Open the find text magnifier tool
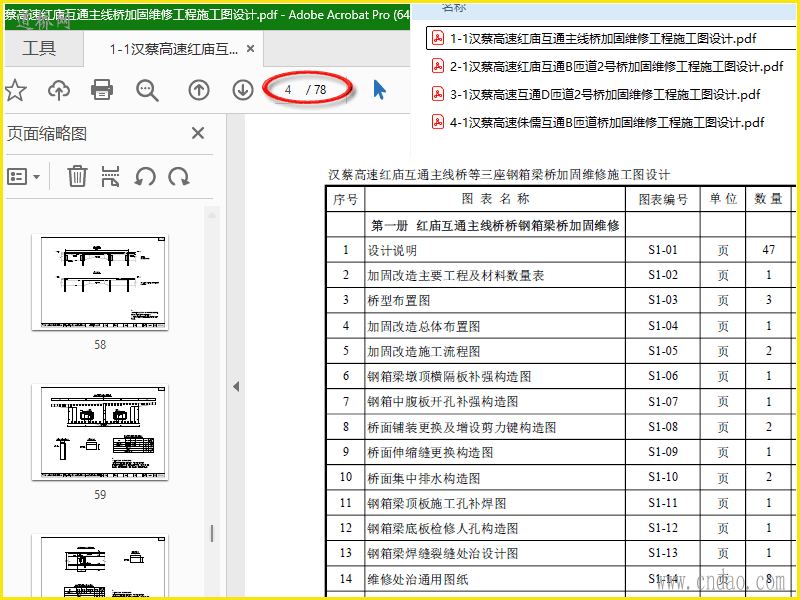Viewport: 800px width, 600px height. (147, 90)
